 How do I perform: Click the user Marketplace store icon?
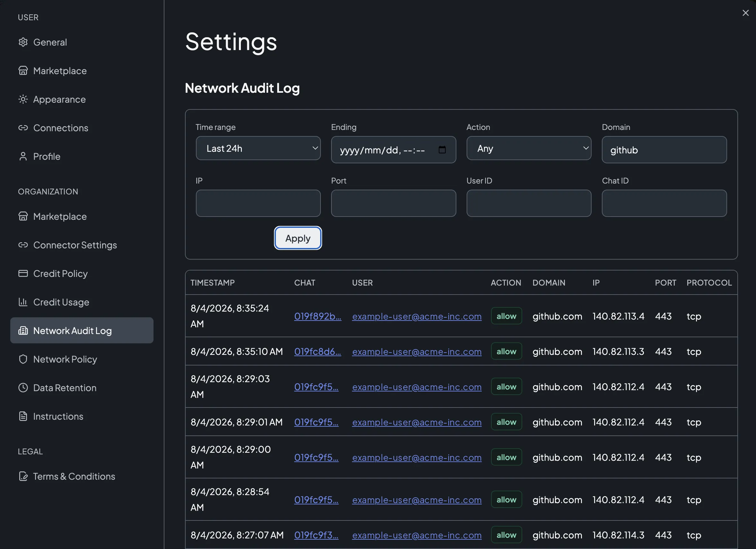[x=23, y=71]
